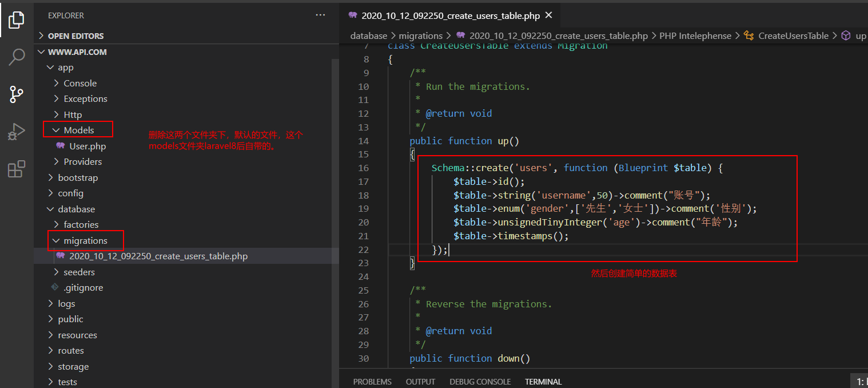Expand the Exceptions folder
The image size is (868, 388).
(56, 98)
